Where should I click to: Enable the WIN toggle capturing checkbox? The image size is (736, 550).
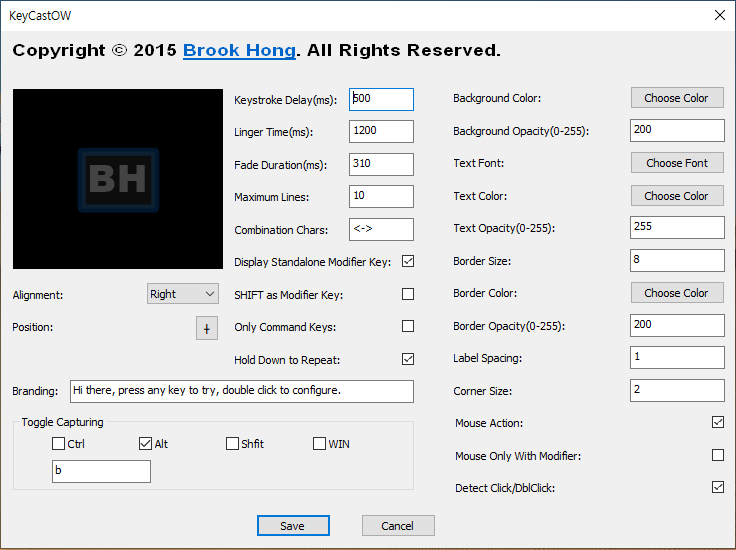(319, 443)
